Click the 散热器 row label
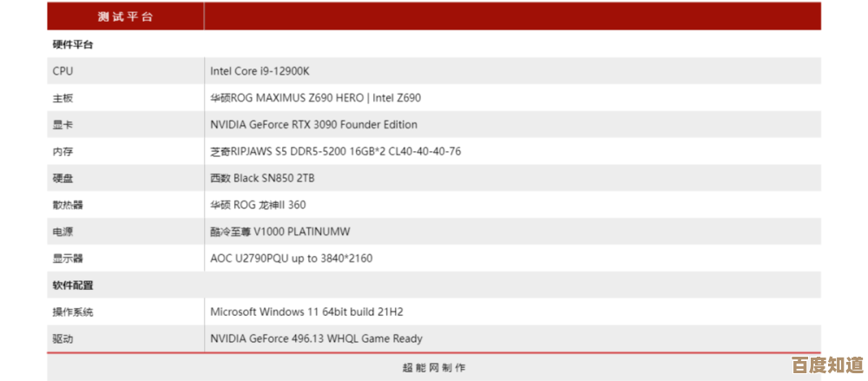 68,205
